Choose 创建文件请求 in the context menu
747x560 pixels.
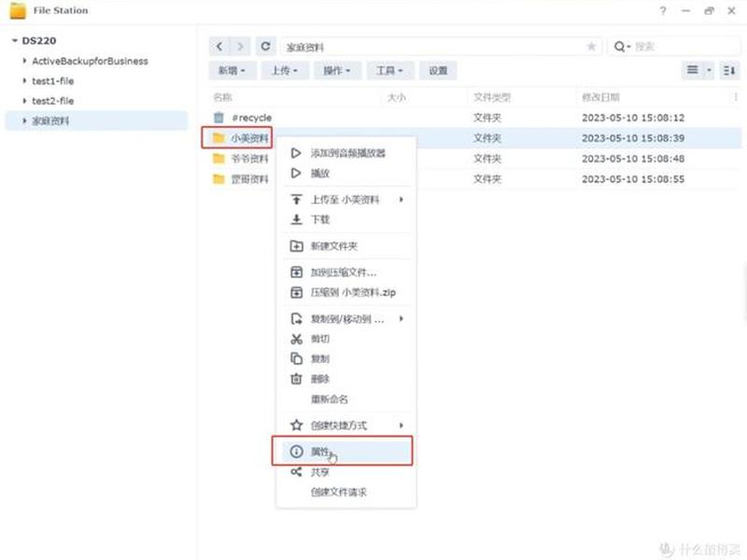coord(347,493)
